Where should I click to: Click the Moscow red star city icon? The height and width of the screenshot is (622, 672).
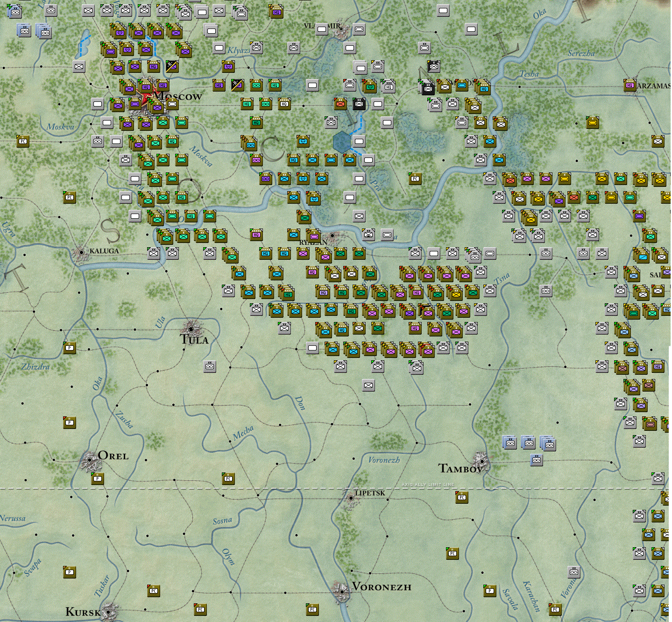[x=148, y=97]
